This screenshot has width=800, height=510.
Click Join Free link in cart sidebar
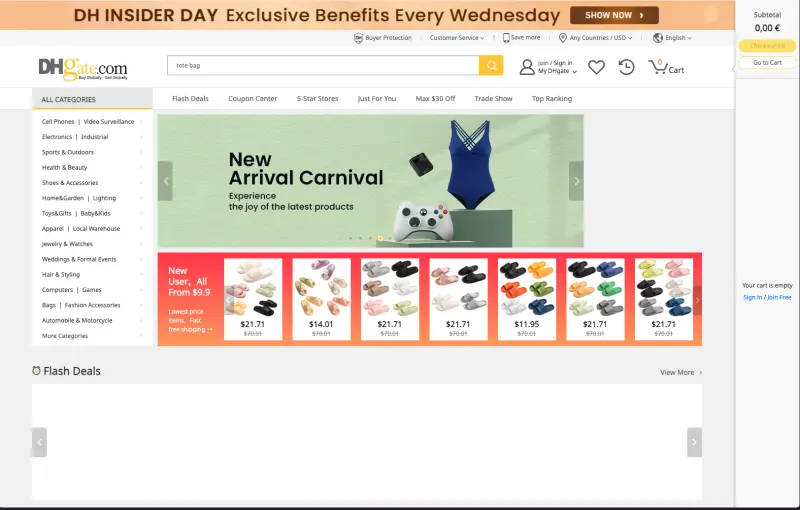779,297
